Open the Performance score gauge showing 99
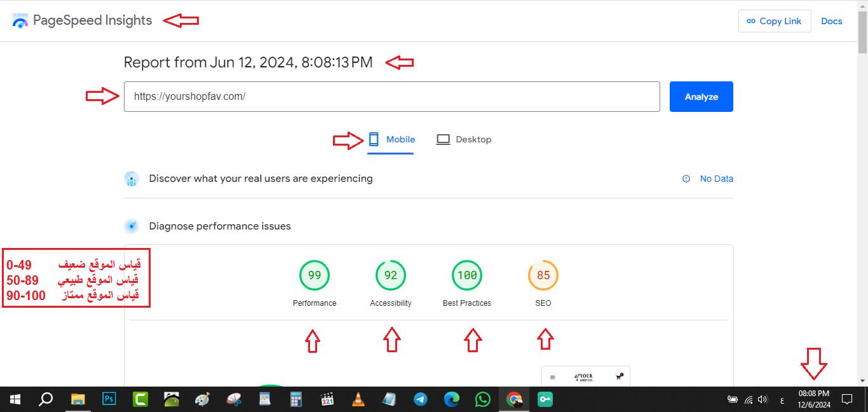The image size is (868, 412). (315, 275)
